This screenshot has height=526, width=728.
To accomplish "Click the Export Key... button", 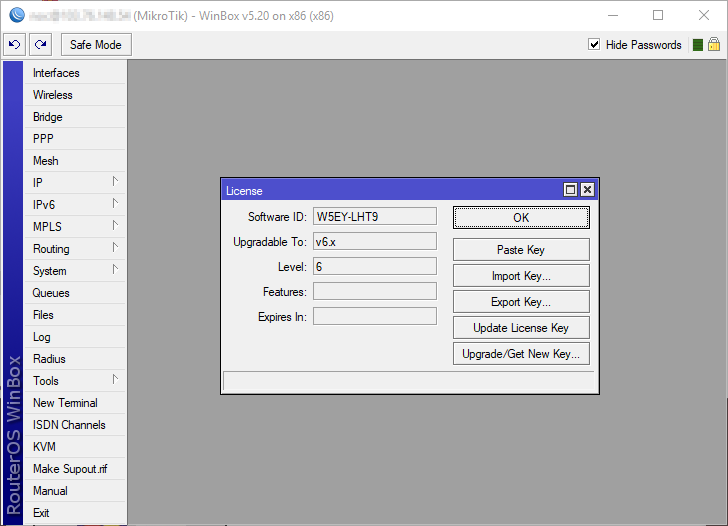I will pyautogui.click(x=521, y=302).
